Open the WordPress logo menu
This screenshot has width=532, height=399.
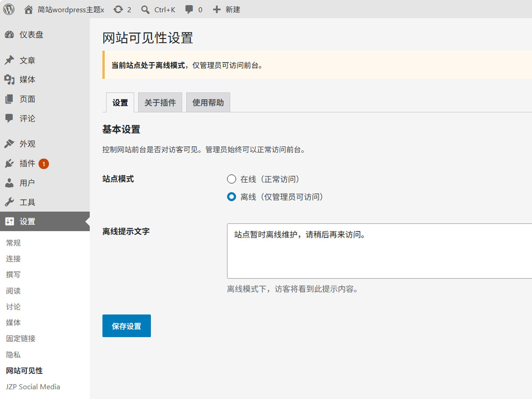pos(9,9)
